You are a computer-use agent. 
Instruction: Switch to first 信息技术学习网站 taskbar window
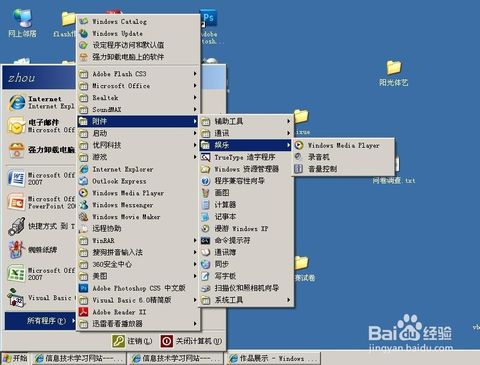click(79, 359)
